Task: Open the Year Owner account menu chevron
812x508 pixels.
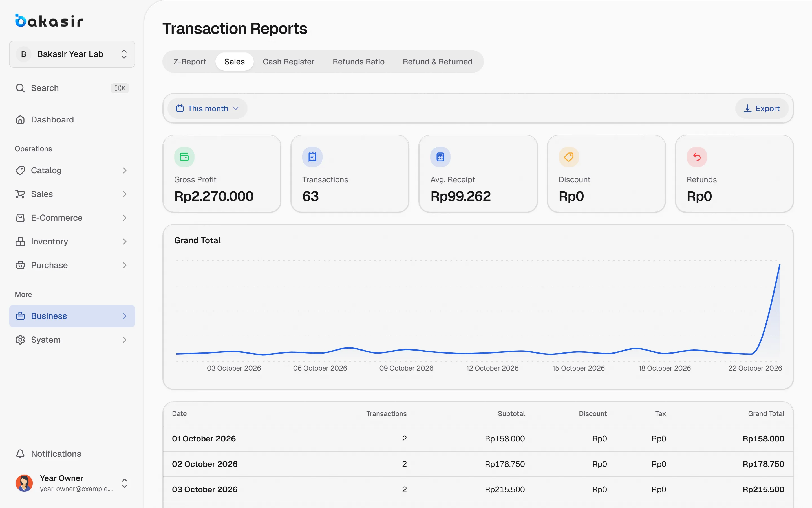Action: click(x=125, y=483)
